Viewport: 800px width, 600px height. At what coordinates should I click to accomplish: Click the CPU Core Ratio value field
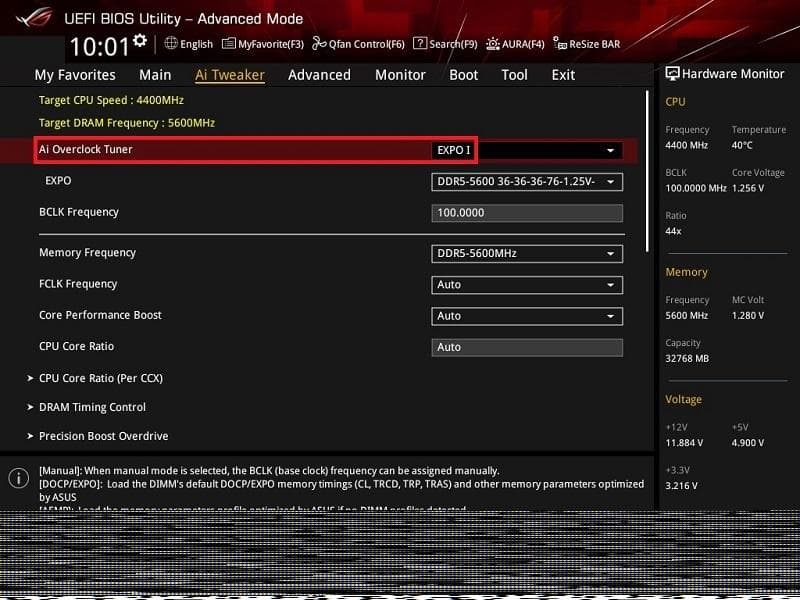pyautogui.click(x=527, y=347)
